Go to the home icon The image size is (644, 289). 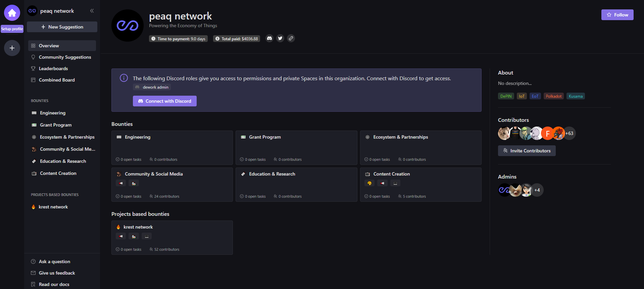point(12,13)
